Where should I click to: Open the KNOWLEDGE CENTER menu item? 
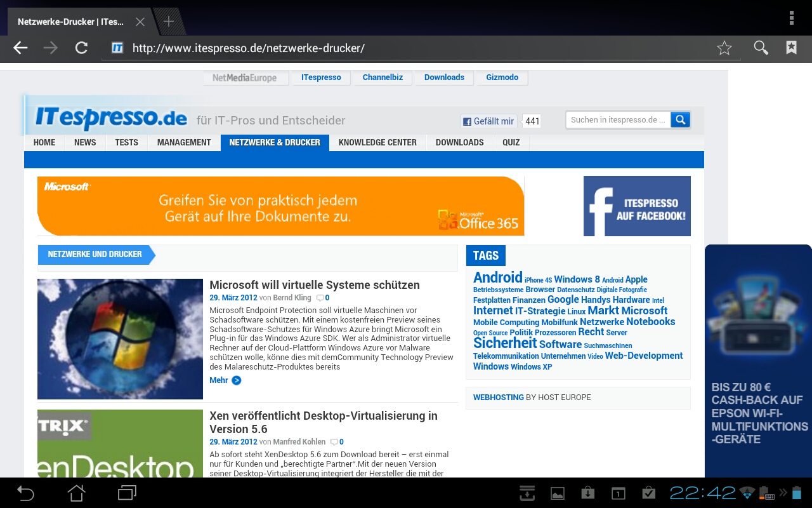pyautogui.click(x=377, y=142)
